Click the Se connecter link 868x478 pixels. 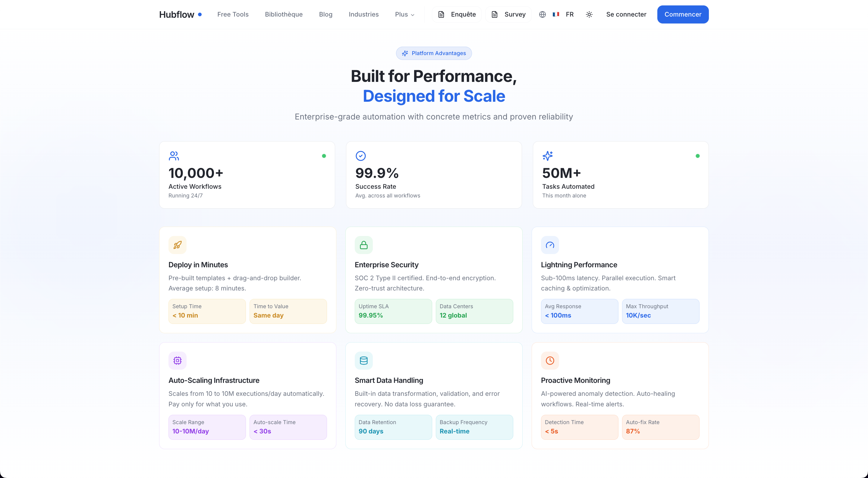pyautogui.click(x=626, y=14)
